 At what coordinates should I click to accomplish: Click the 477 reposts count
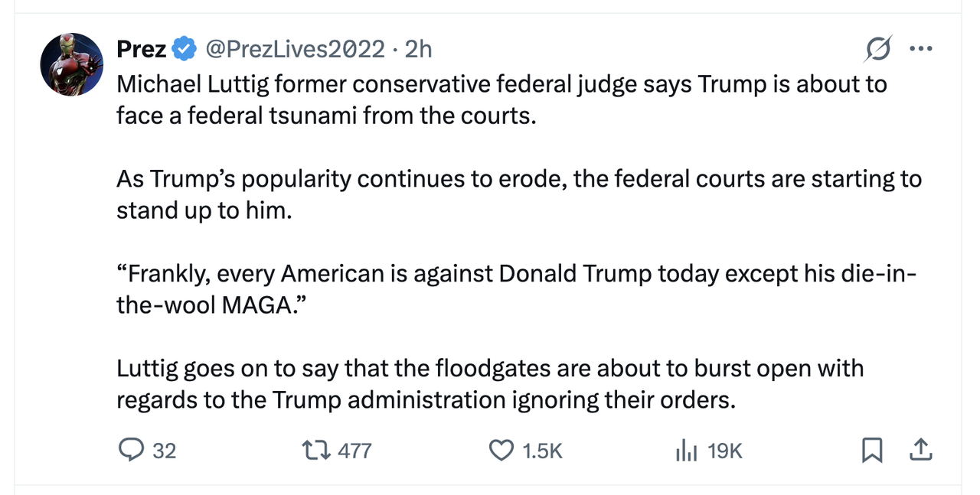pyautogui.click(x=354, y=451)
